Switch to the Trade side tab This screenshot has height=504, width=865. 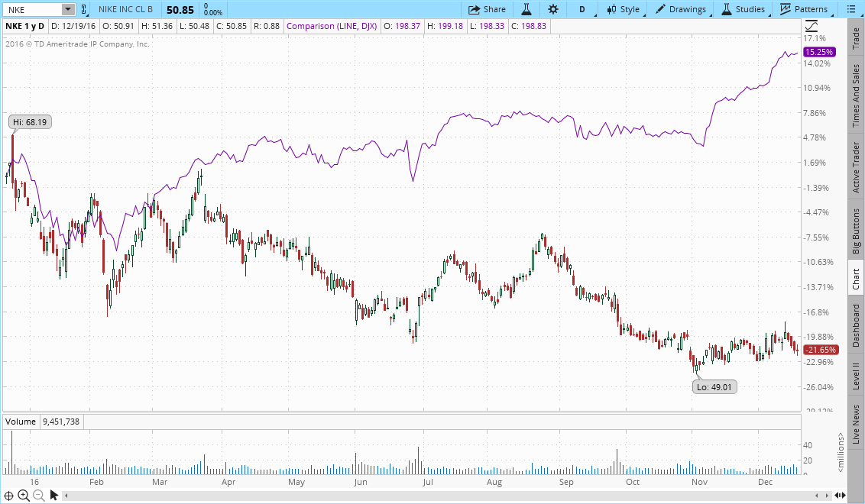[x=856, y=39]
